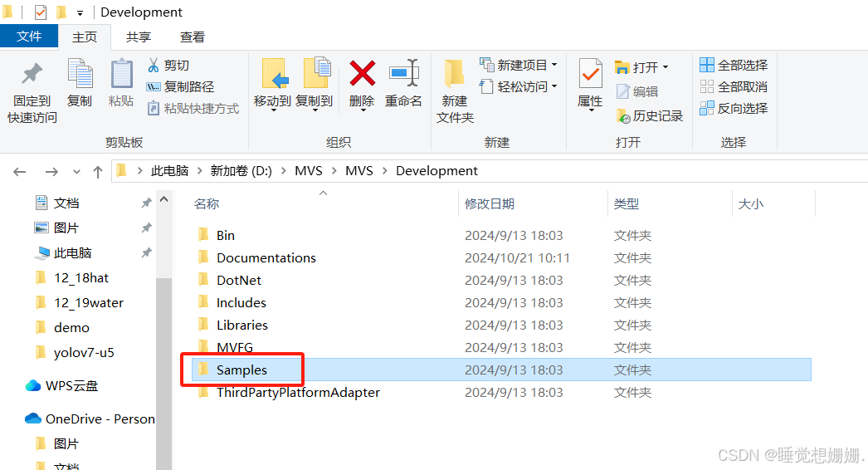Sort by 修改日期 column header
The height and width of the screenshot is (470, 868).
(490, 204)
